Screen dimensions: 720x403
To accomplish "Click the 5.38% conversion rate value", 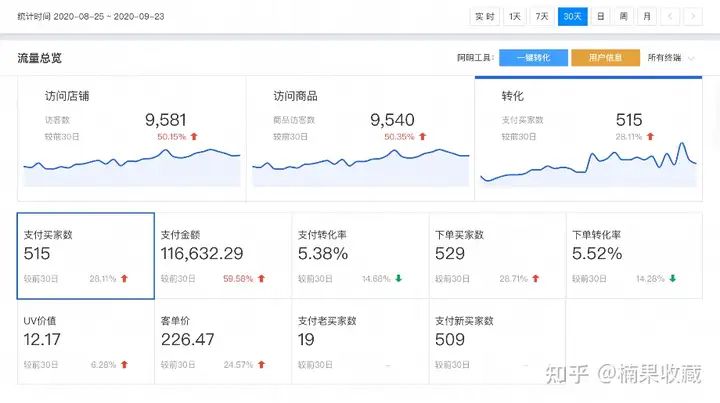I will click(x=323, y=253).
